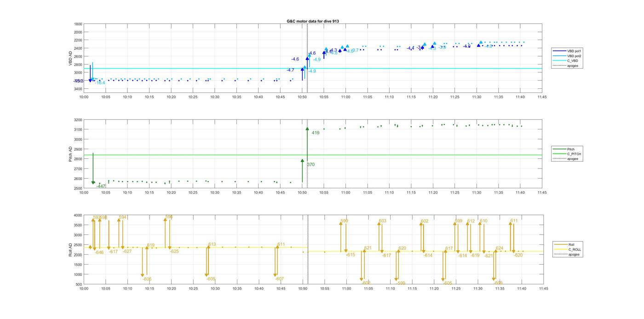Click the 11:45 tick under VBD plot
Screen dimensions: 644x319
click(x=542, y=97)
